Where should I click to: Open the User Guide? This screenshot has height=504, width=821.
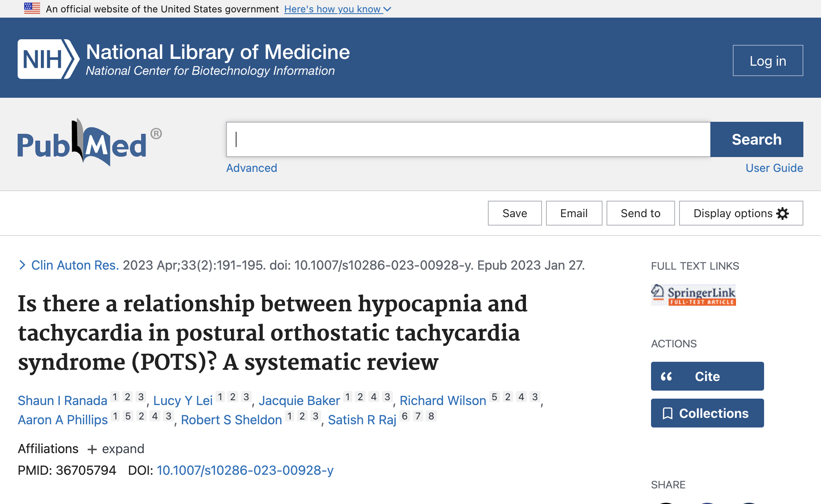coord(774,168)
